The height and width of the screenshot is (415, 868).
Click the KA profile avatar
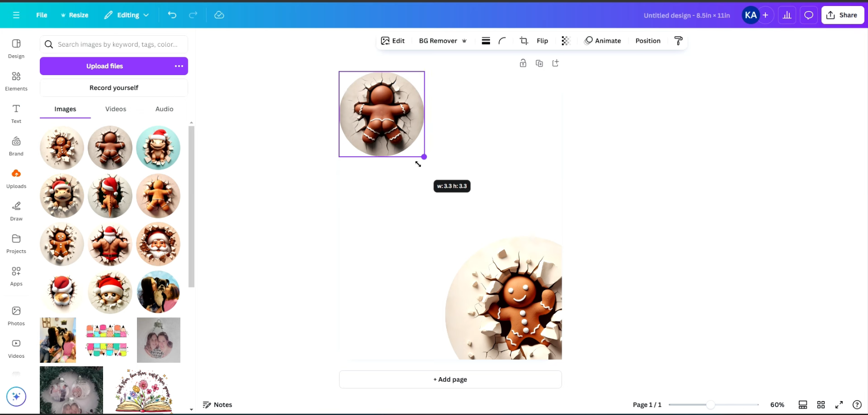coord(750,15)
